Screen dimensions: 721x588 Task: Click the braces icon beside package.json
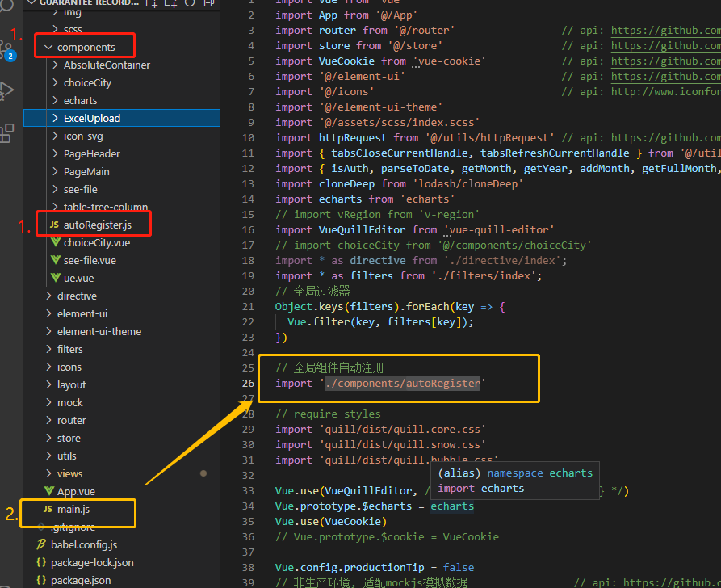tap(41, 580)
